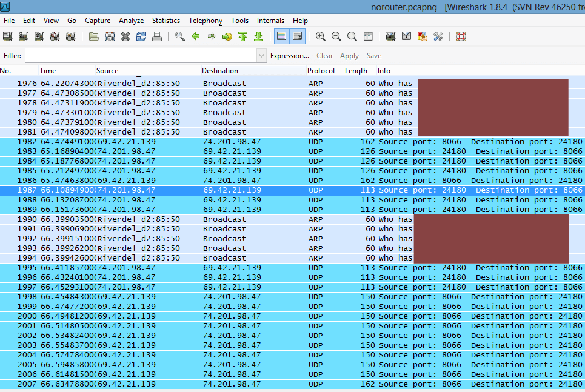Stop the running capture icon
Viewport: 585px width, 392px height.
55,36
